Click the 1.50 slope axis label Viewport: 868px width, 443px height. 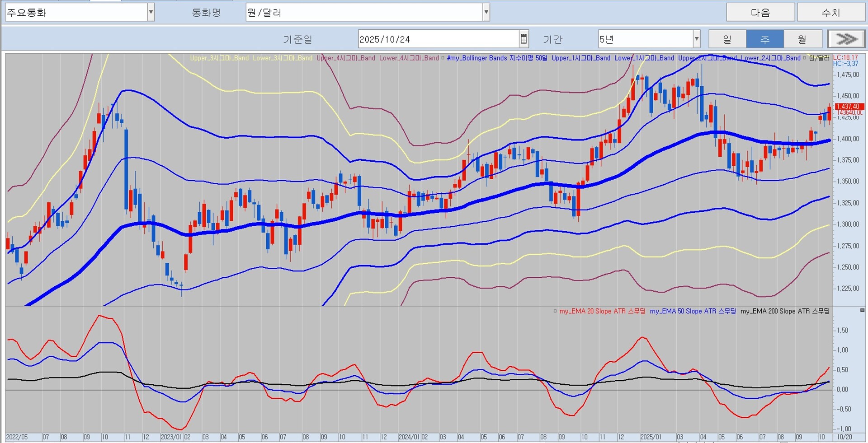842,331
